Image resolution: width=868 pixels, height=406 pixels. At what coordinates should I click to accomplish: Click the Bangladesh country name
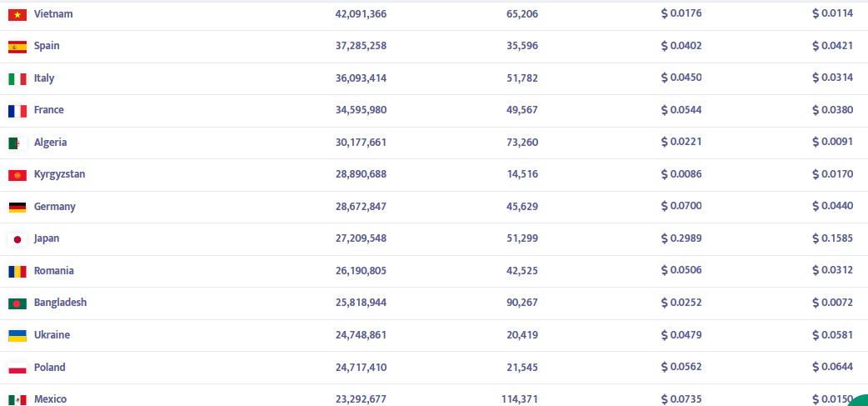(60, 303)
